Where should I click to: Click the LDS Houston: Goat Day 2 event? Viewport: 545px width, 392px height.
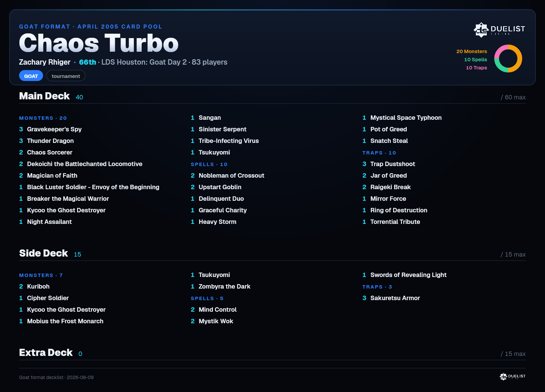click(x=144, y=62)
